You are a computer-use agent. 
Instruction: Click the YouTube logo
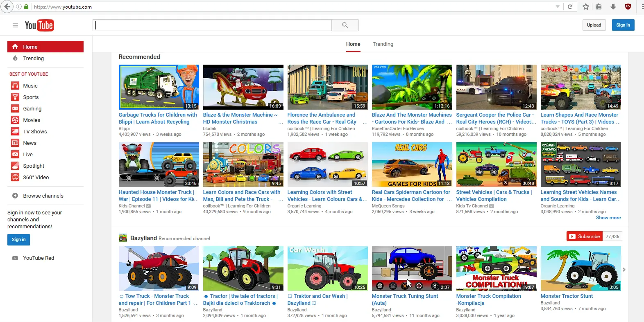click(x=39, y=25)
